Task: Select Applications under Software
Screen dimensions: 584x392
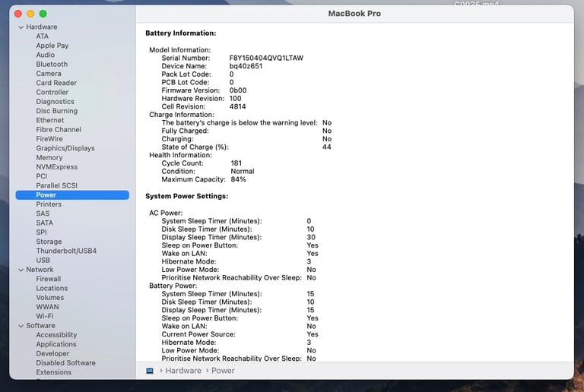Action: pos(56,344)
